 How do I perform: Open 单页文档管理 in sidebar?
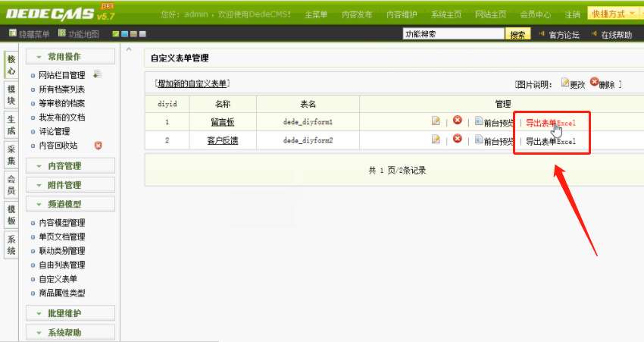tap(61, 237)
